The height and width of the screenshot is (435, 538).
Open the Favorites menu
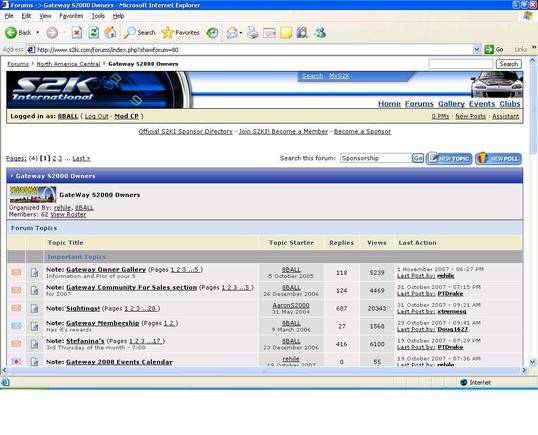(x=71, y=16)
